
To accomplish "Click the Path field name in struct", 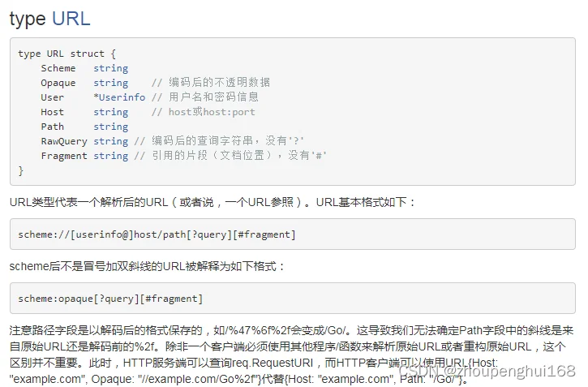I will [x=53, y=127].
